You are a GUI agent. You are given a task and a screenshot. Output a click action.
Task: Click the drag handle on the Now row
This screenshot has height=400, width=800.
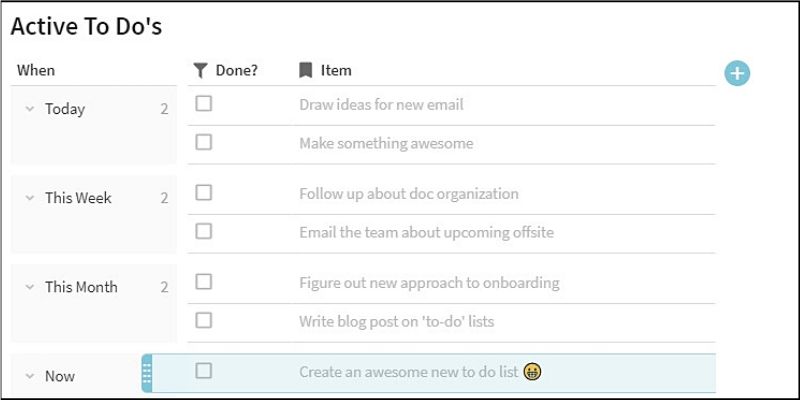(x=147, y=374)
